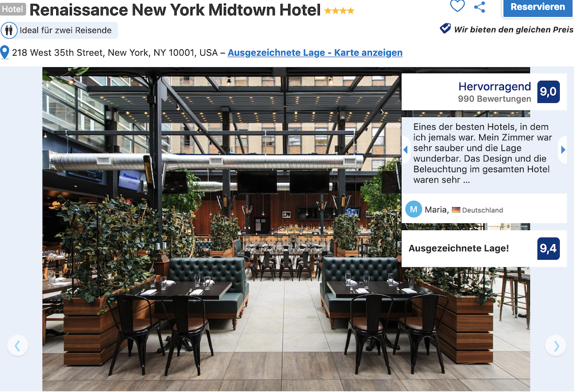Image resolution: width=574 pixels, height=392 pixels.
Task: Open Ausgezeichnete Lage - Karte anzeigen link
Action: (315, 53)
